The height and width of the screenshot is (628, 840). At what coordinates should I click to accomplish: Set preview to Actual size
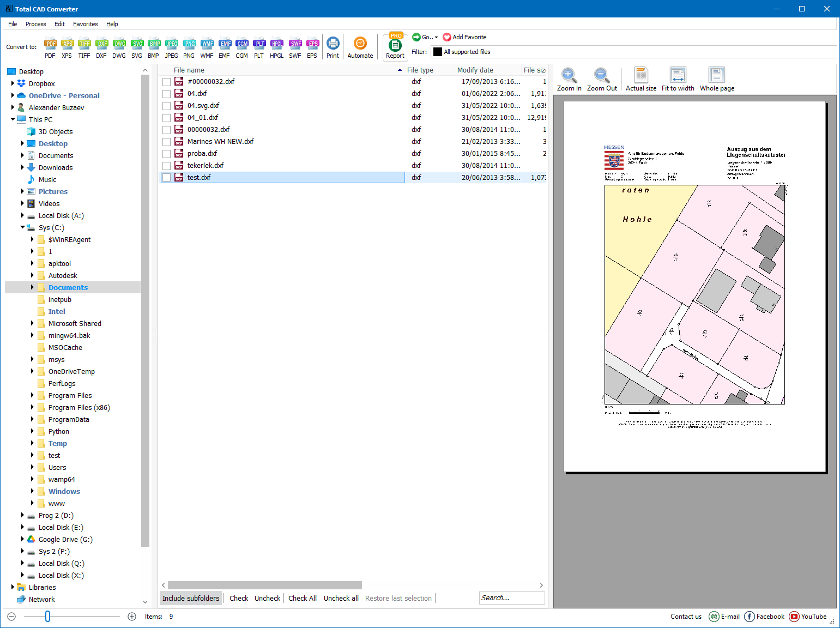click(640, 78)
